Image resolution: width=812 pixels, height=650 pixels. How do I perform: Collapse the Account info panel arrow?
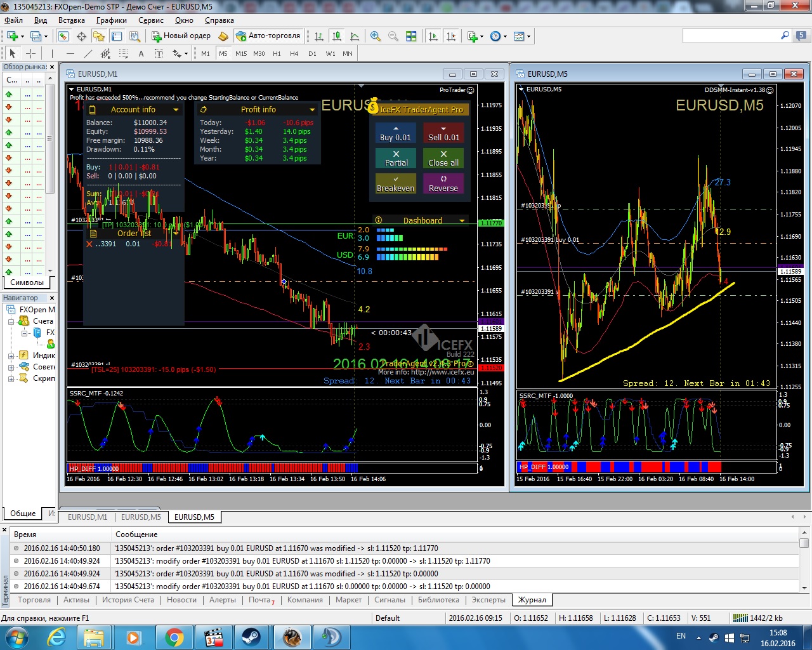click(176, 110)
